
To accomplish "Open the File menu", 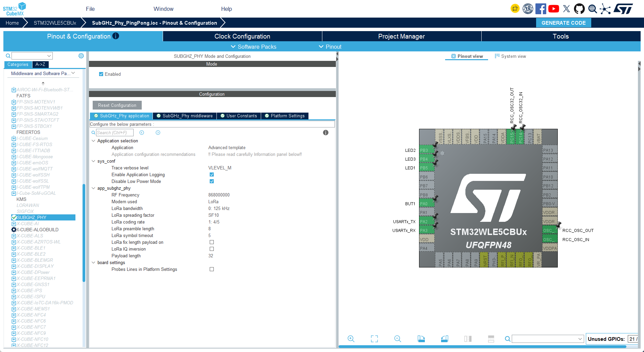I will [x=90, y=9].
